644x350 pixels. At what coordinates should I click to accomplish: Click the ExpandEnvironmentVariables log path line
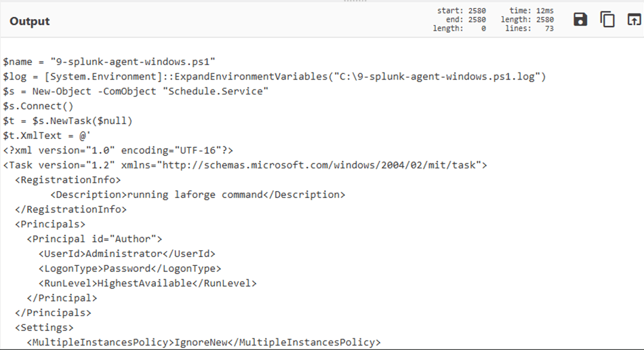pyautogui.click(x=275, y=77)
